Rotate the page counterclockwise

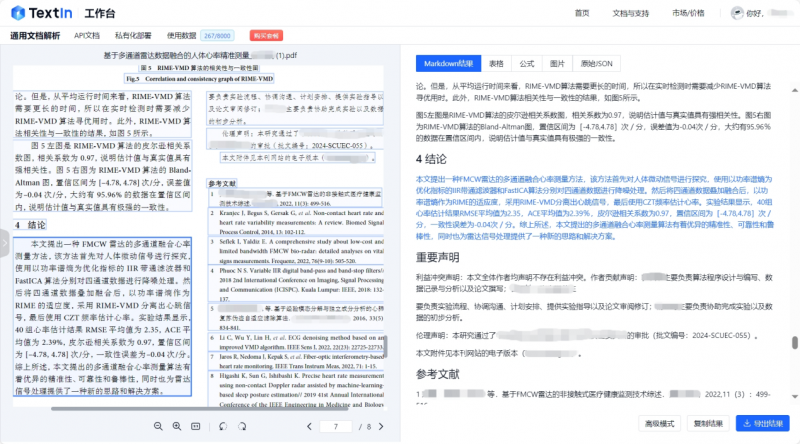pos(222,426)
